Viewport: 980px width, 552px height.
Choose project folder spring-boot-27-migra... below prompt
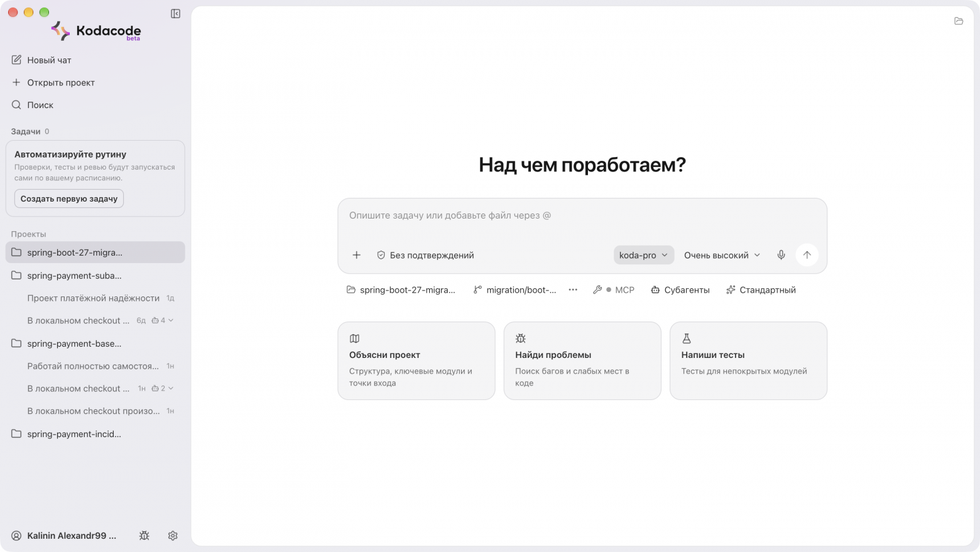(x=401, y=290)
